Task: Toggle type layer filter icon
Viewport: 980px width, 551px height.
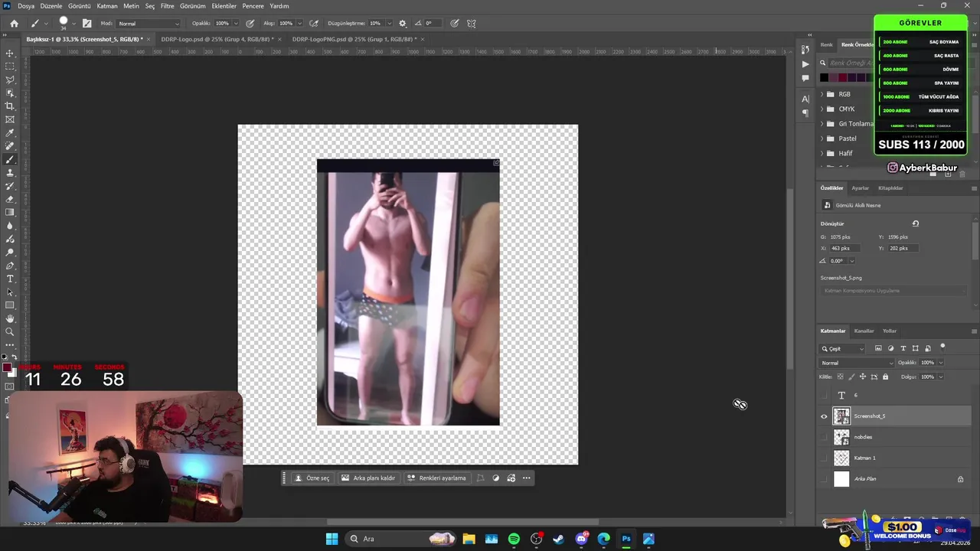Action: (903, 348)
